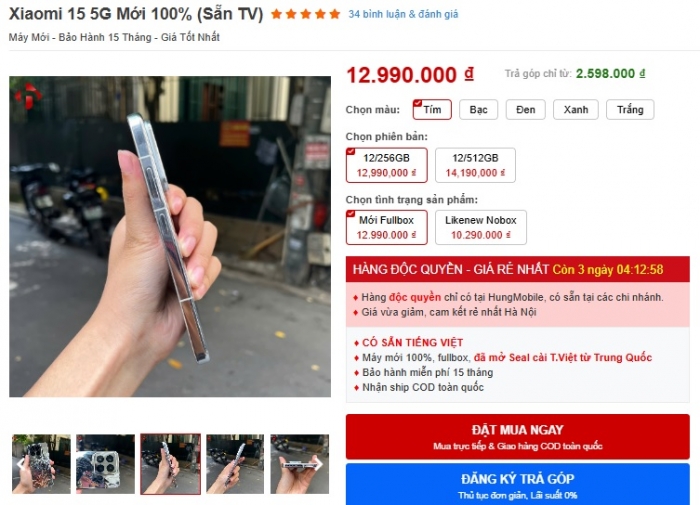Click the five-star rating icons
Viewport: 700px width, 505px height.
(305, 14)
